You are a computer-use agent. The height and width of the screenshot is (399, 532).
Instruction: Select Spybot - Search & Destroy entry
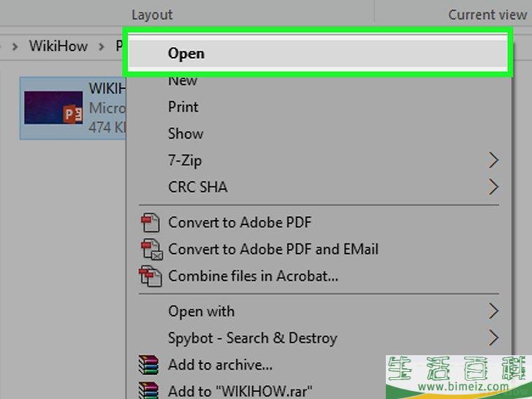coord(252,338)
